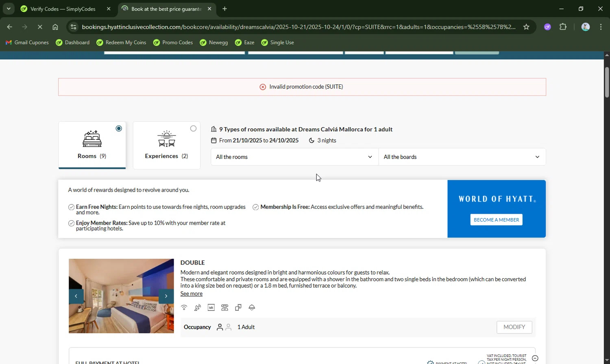Open the tab search dropdown arrow
This screenshot has width=610, height=364.
9,9
